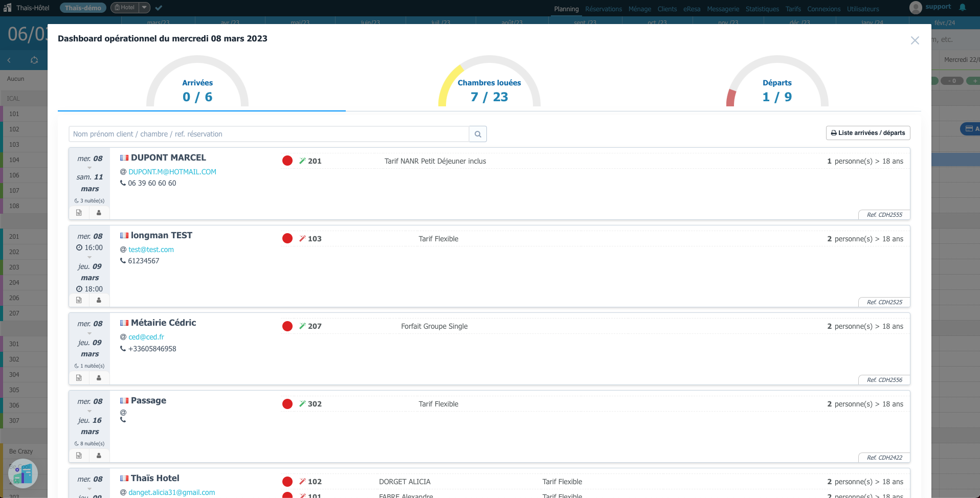This screenshot has width=980, height=498.
Task: Click the red status dot for room 103
Action: pyautogui.click(x=287, y=238)
